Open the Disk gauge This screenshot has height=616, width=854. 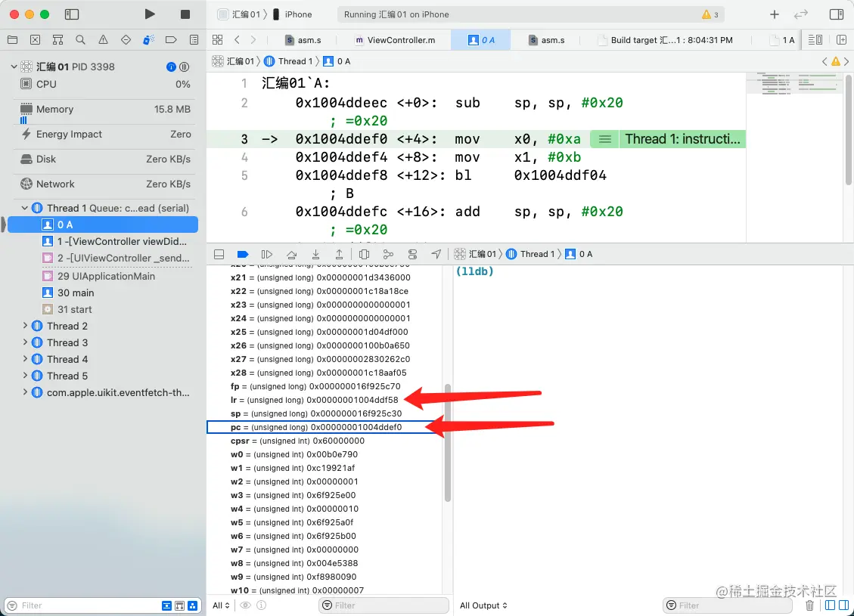click(105, 159)
